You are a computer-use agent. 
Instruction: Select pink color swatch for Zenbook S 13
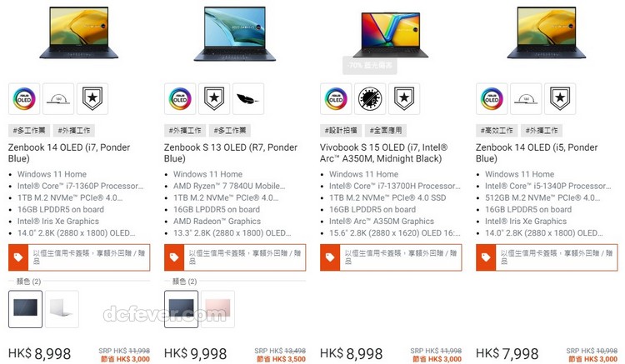click(217, 309)
